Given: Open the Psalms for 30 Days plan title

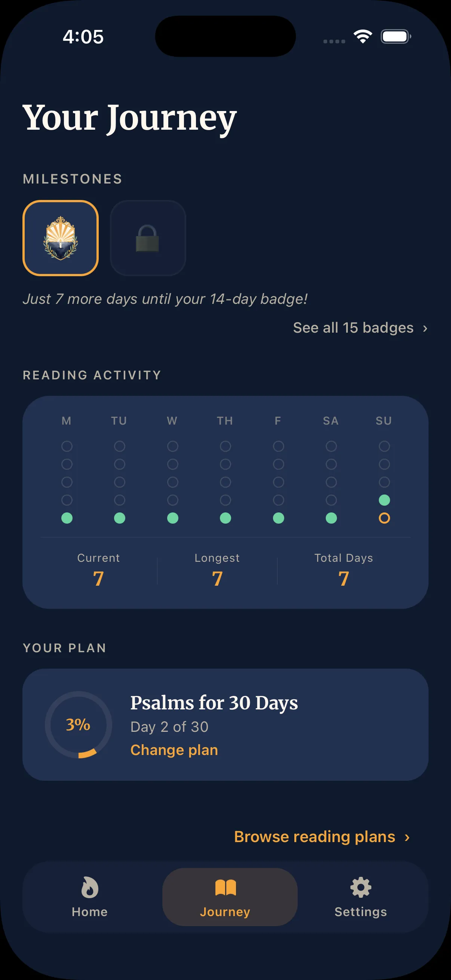Looking at the screenshot, I should pyautogui.click(x=214, y=703).
